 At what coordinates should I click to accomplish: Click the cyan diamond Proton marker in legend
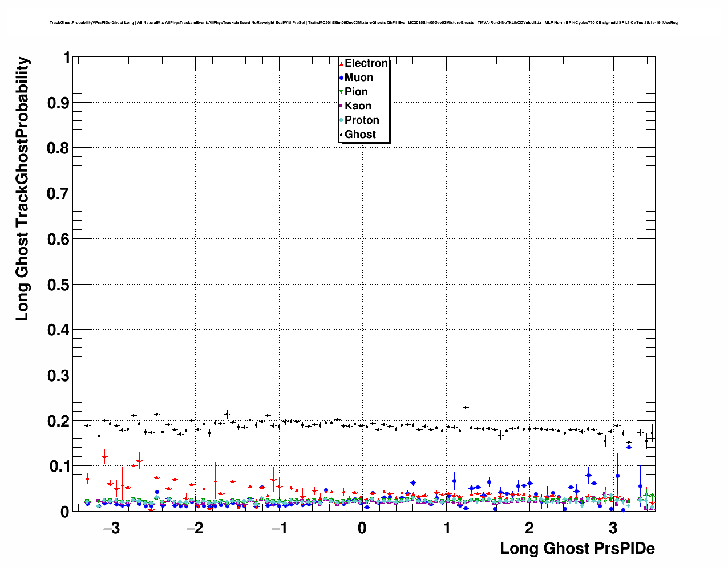341,120
